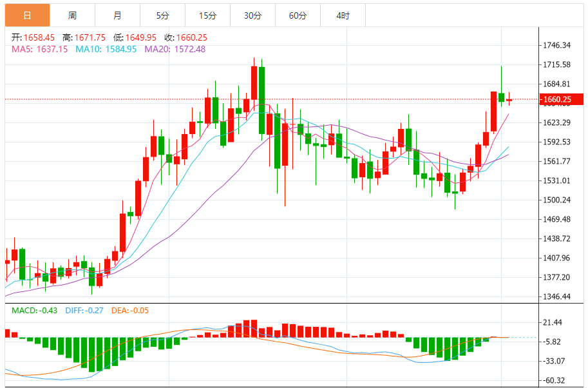Click the opening price 开:1658.45 readout

pos(33,37)
